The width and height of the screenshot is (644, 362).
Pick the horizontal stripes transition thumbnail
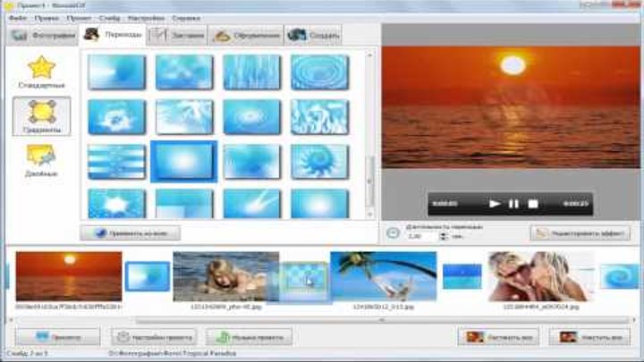tap(116, 161)
